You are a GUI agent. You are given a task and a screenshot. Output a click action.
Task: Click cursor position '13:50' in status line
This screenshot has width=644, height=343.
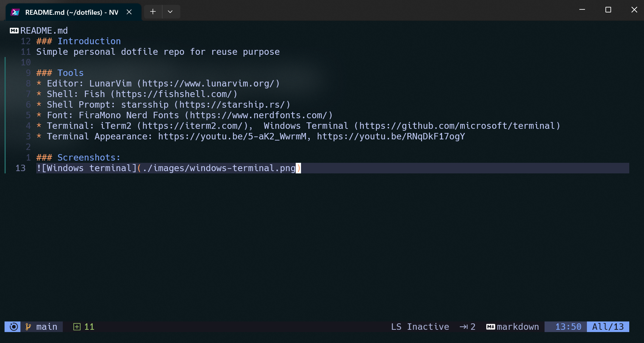pos(568,327)
